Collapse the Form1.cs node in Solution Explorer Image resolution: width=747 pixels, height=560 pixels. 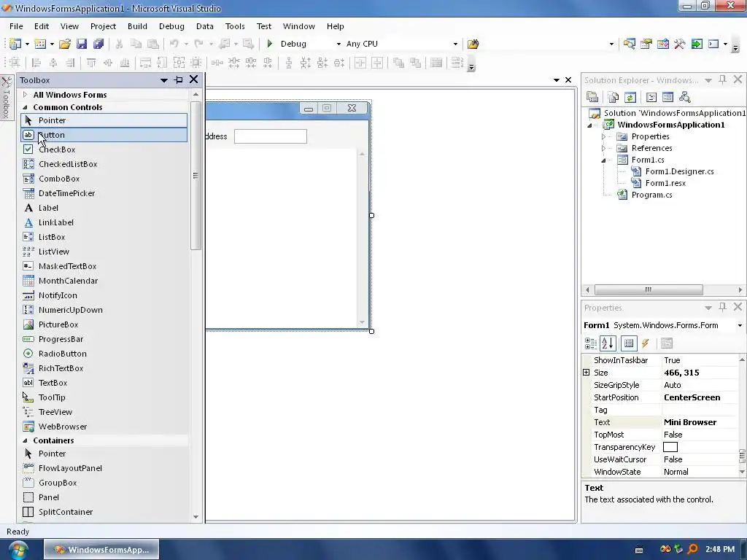pyautogui.click(x=603, y=160)
